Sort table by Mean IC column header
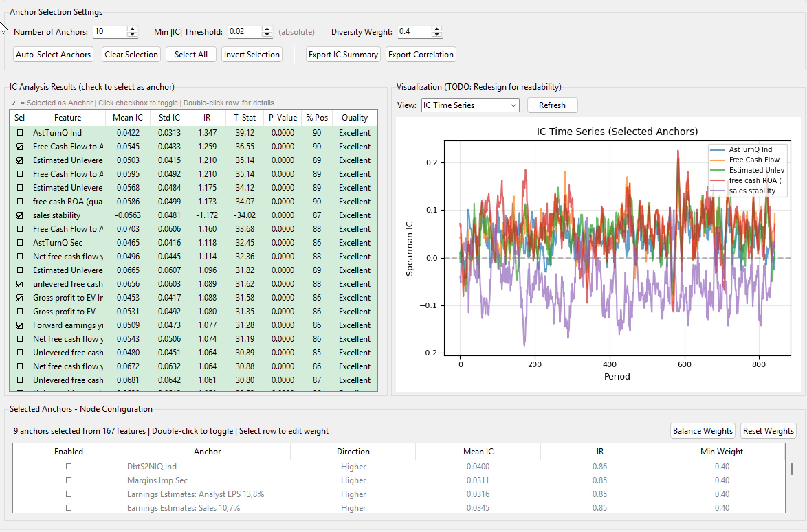 click(128, 118)
